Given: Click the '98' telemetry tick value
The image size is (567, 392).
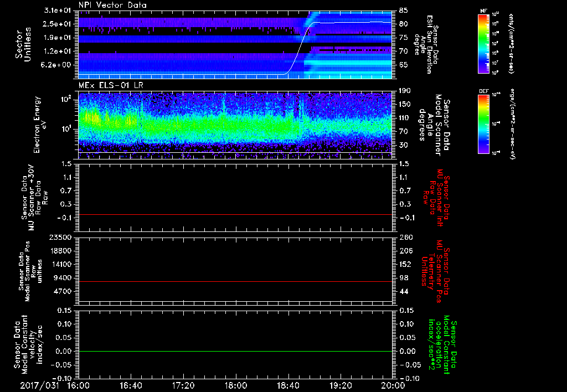Looking at the screenshot, I should (x=404, y=278).
